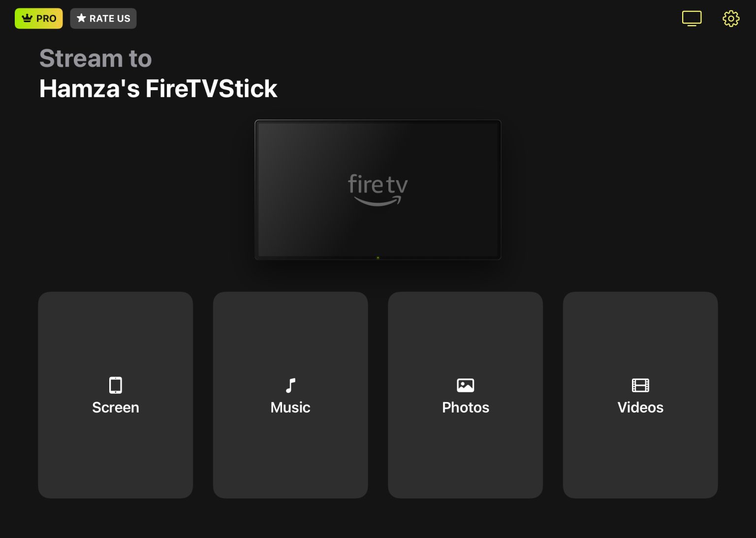Select the Videos film strip icon

[640, 385]
